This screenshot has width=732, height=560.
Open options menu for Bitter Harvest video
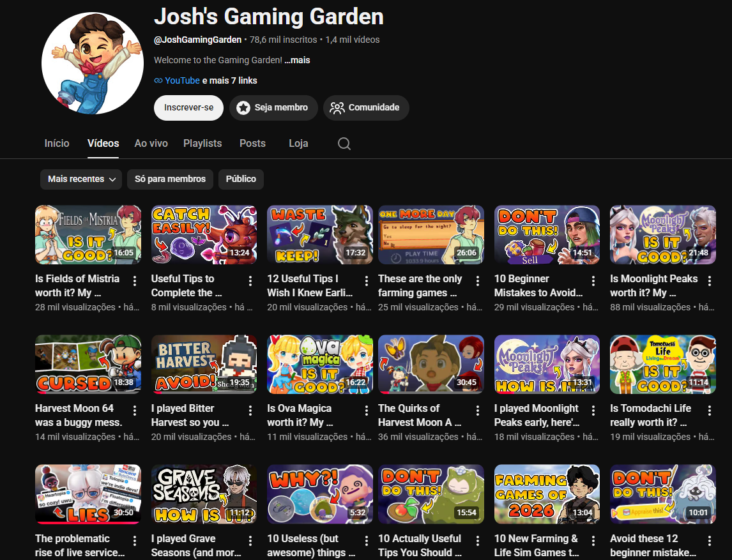click(x=250, y=410)
